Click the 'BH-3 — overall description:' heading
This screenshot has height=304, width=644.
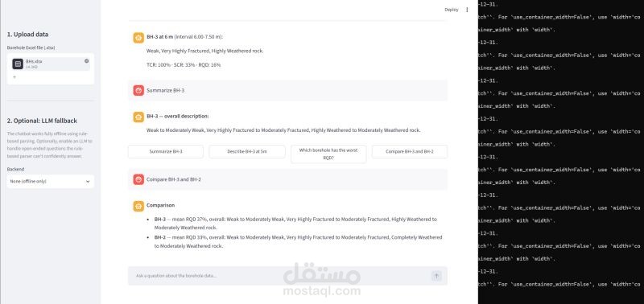177,116
